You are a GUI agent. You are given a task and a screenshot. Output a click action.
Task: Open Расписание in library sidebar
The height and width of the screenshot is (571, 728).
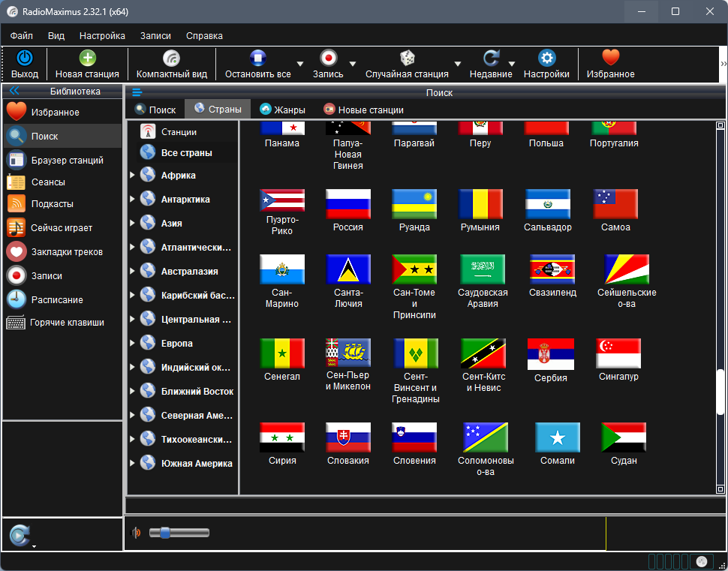pos(62,300)
